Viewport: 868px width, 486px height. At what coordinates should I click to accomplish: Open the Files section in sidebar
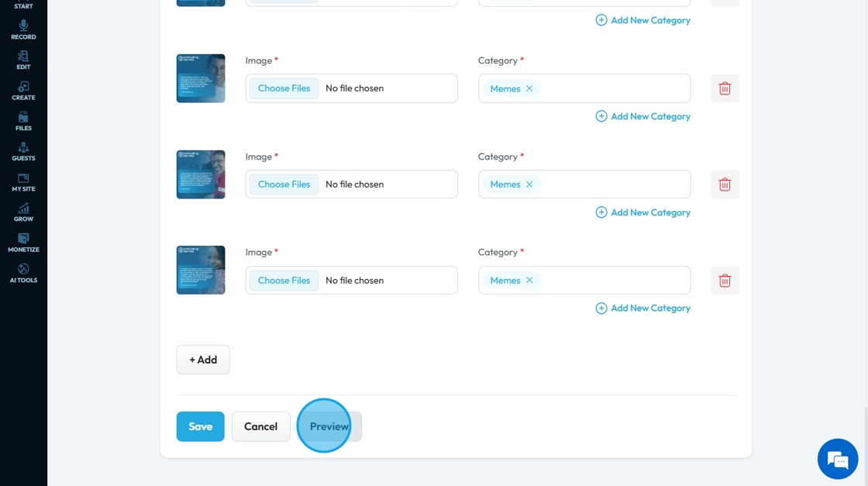coord(23,121)
